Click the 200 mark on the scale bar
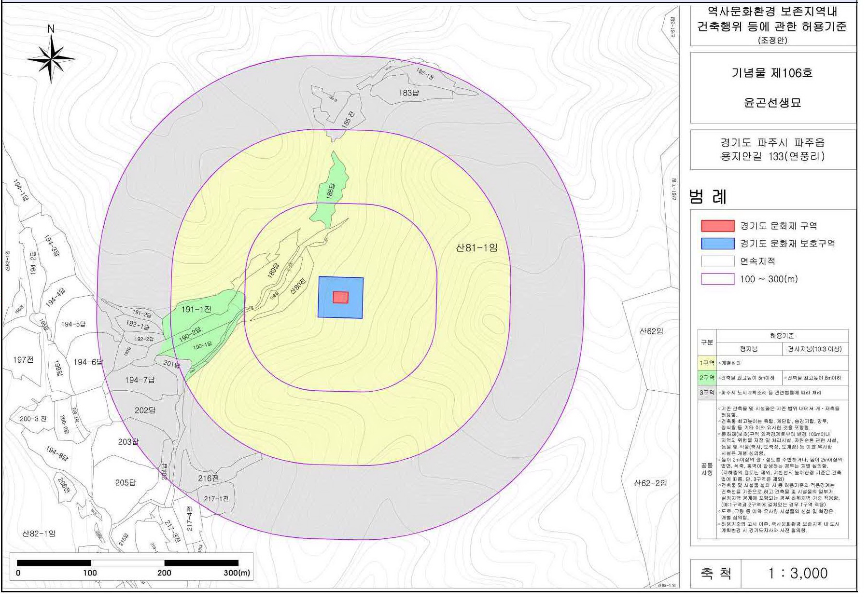The height and width of the screenshot is (602, 868). coord(164,573)
